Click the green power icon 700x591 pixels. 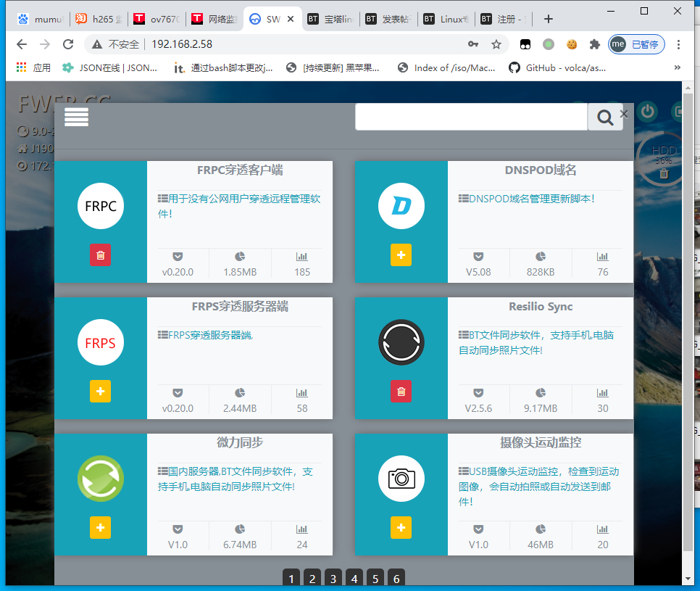tap(647, 112)
